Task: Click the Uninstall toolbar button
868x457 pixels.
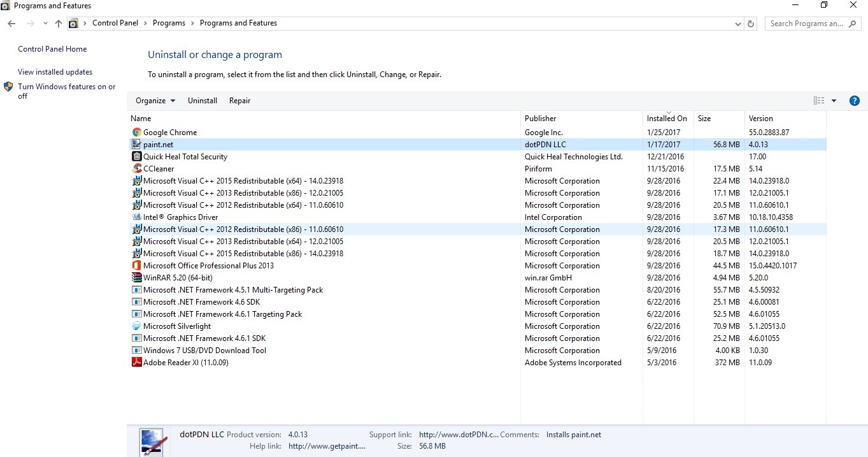Action: (x=203, y=101)
